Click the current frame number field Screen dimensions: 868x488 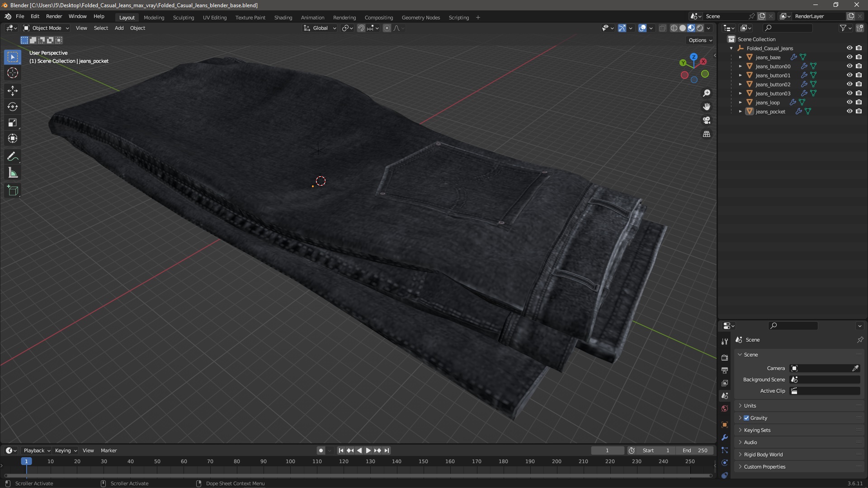[x=607, y=450]
